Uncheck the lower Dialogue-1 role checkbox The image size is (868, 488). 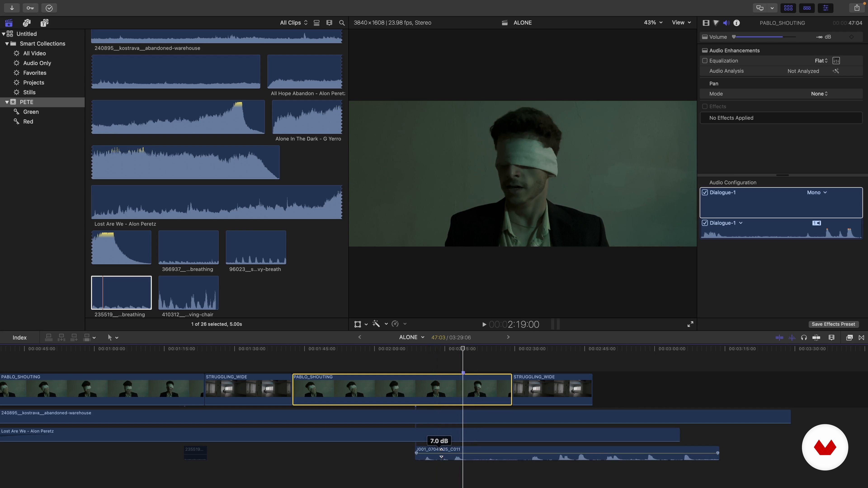[x=705, y=223]
